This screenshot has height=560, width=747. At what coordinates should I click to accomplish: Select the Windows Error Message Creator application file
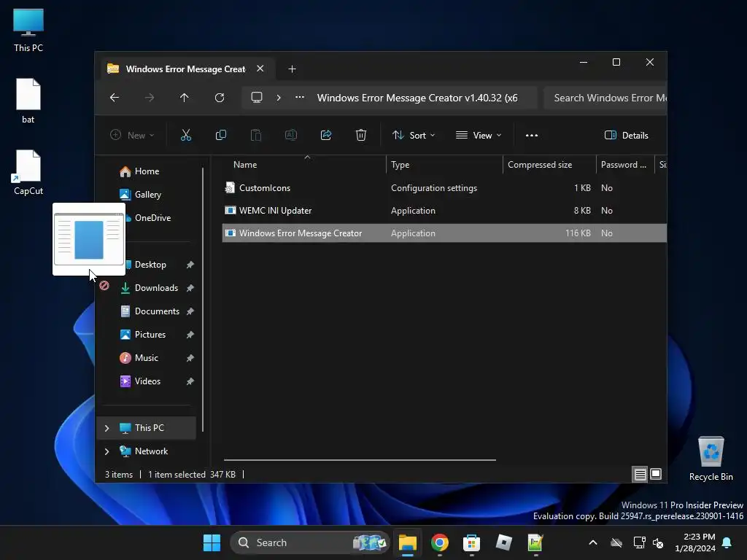(x=444, y=233)
